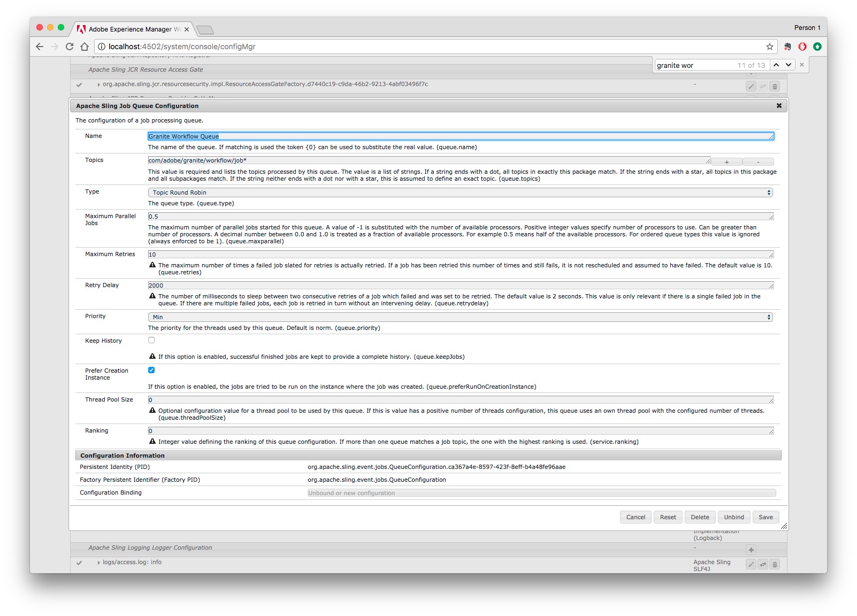Click the dialog resize handle corner
Screen dimensions: 857x616
click(784, 526)
